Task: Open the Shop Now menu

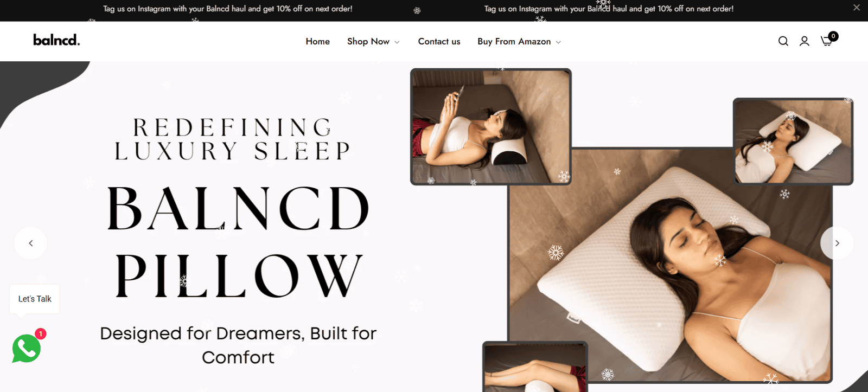Action: pyautogui.click(x=368, y=41)
